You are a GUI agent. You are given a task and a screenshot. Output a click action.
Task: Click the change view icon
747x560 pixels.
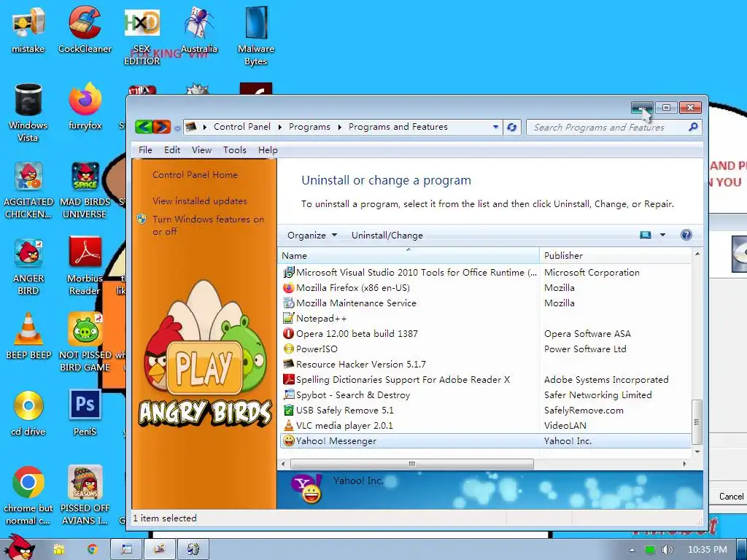[646, 235]
